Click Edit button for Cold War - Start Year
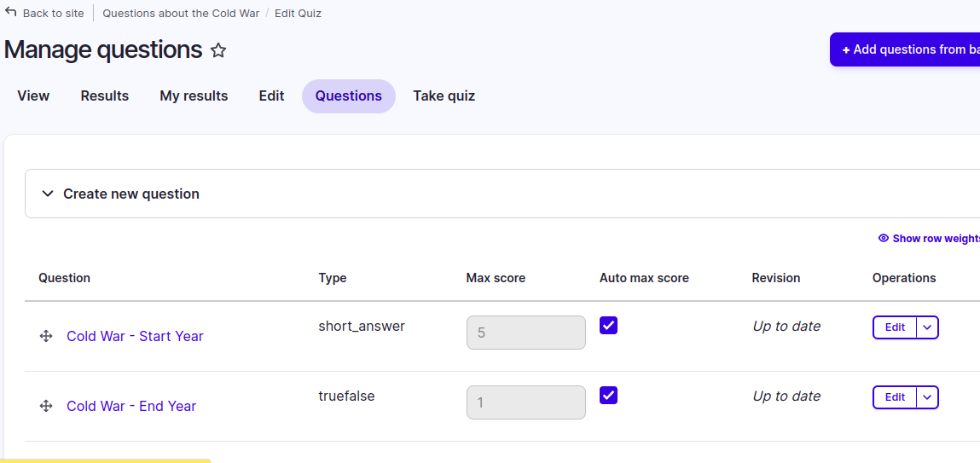The width and height of the screenshot is (980, 463). tap(895, 327)
